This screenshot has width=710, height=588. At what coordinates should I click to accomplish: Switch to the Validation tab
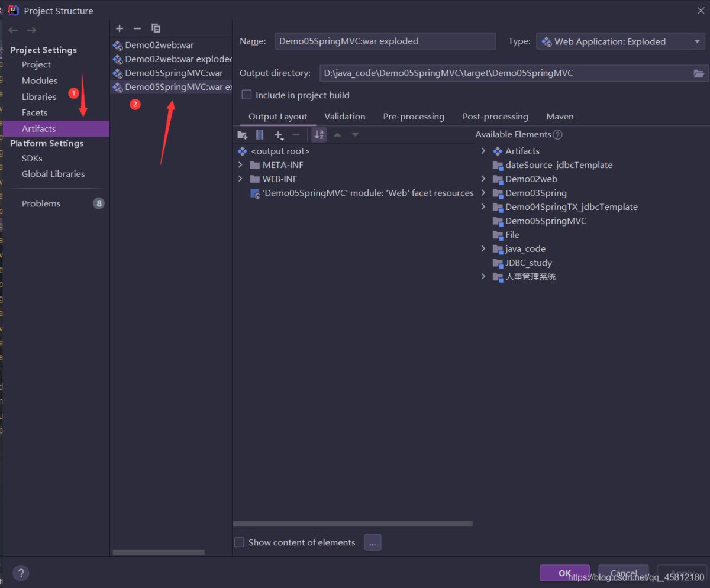(x=344, y=117)
